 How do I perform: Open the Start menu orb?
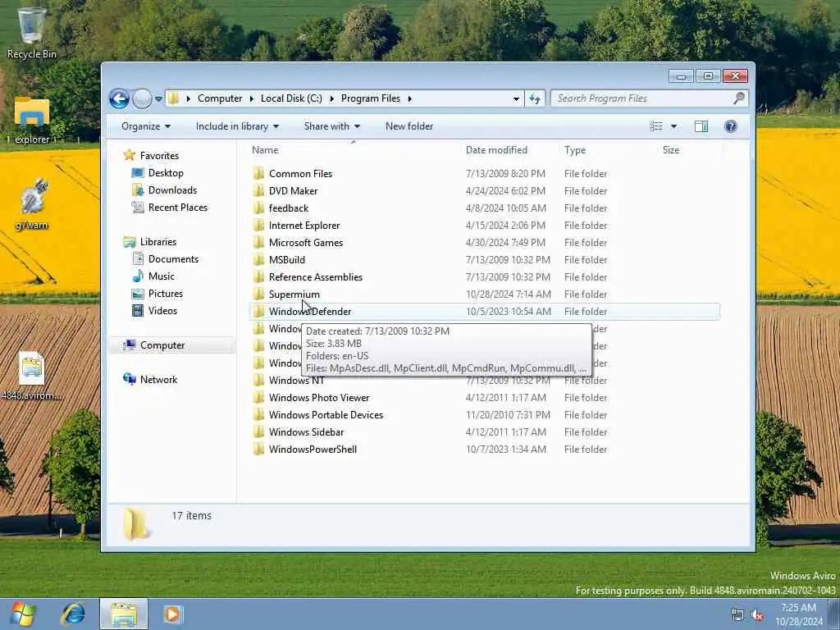point(22,614)
